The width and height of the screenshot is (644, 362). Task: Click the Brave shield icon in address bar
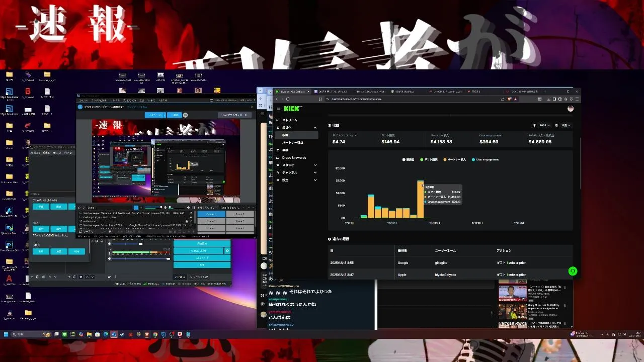(509, 99)
